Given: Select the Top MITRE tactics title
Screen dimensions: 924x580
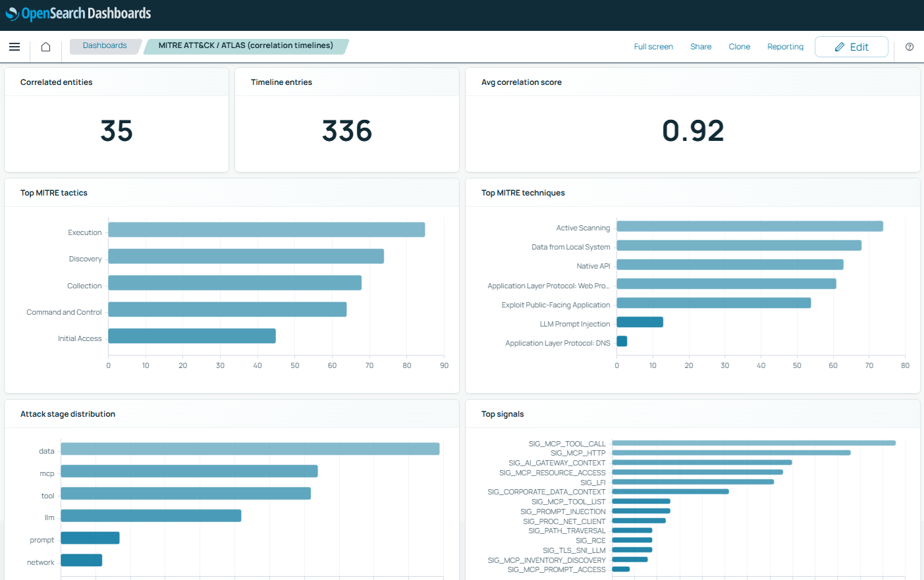Looking at the screenshot, I should point(54,193).
